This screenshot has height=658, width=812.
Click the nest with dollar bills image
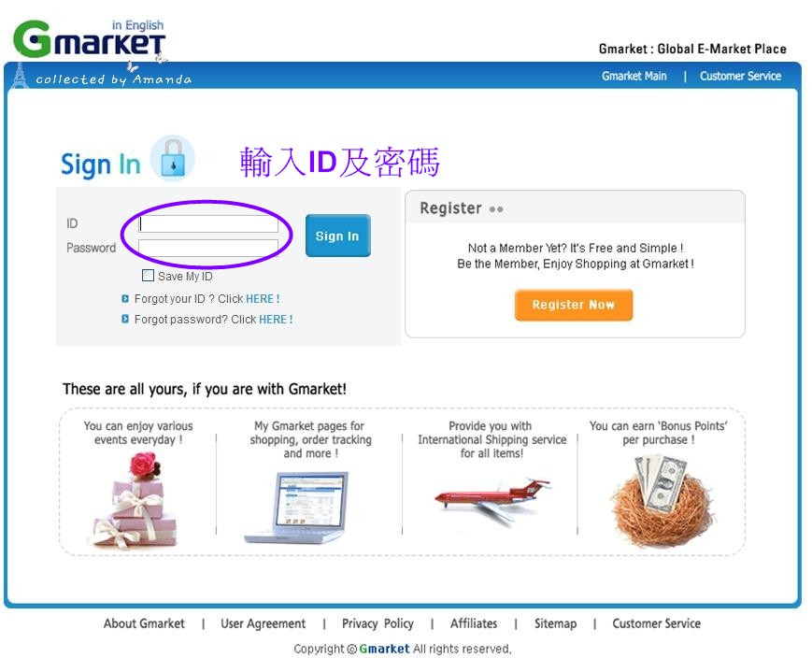[662, 500]
